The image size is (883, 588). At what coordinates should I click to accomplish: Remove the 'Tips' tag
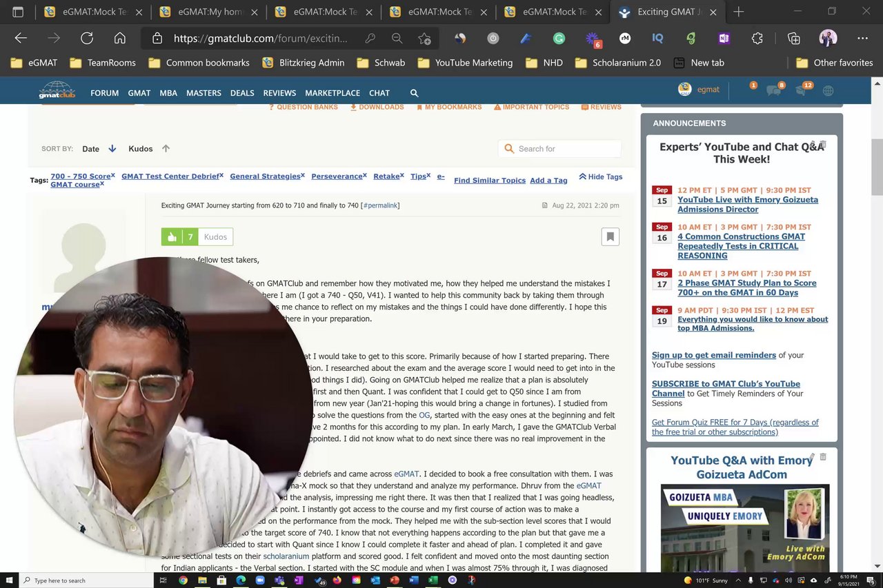428,175
